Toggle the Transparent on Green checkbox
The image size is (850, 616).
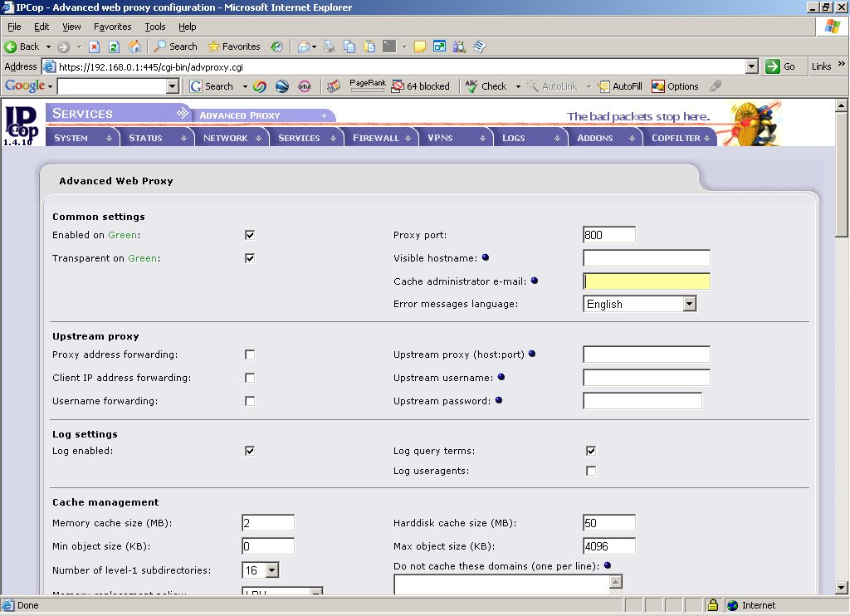(x=250, y=258)
